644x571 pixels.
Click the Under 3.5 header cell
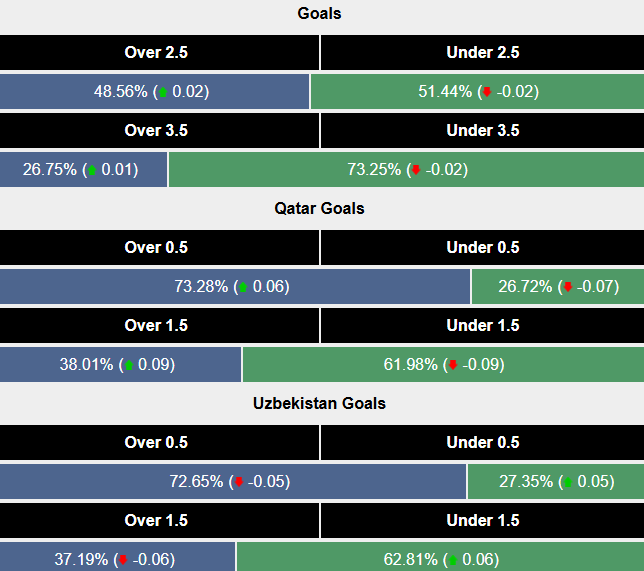point(483,131)
